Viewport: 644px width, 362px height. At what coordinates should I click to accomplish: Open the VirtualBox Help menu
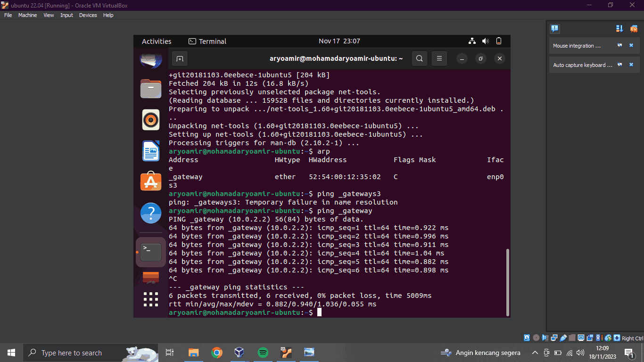click(x=108, y=15)
